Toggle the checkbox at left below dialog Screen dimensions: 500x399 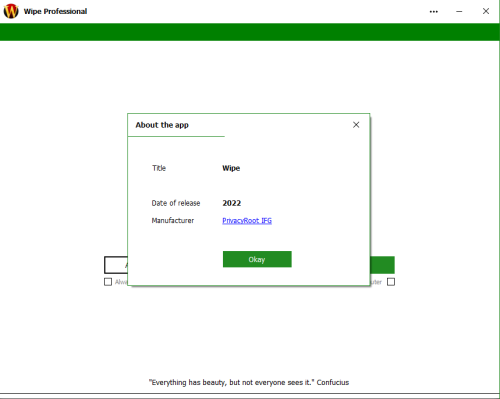pyautogui.click(x=108, y=282)
